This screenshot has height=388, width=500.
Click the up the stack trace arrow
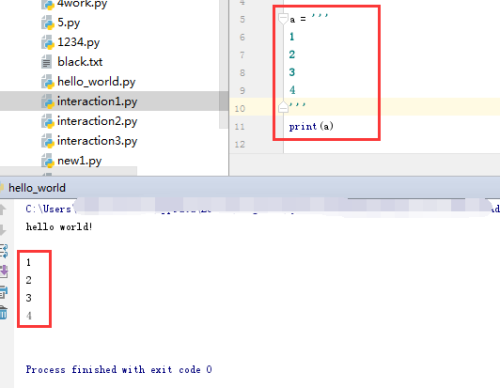2,209
